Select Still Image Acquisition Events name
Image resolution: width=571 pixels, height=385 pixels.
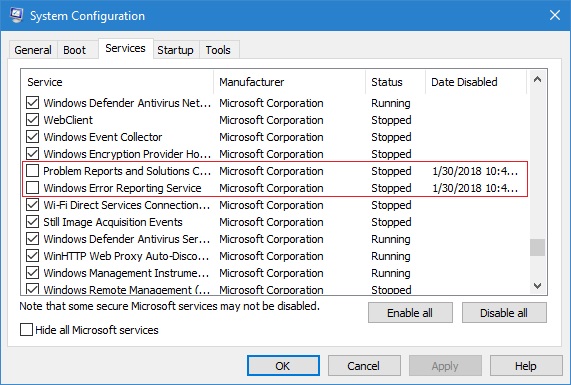point(113,222)
